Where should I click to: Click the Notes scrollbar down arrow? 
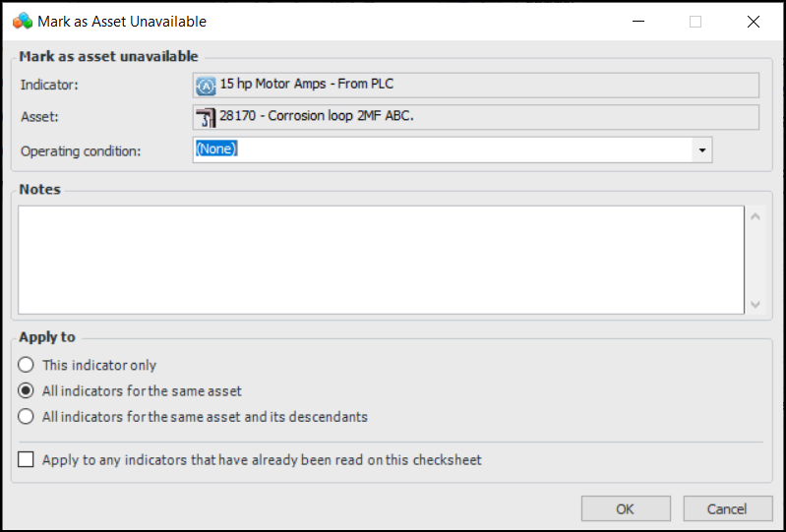click(755, 304)
